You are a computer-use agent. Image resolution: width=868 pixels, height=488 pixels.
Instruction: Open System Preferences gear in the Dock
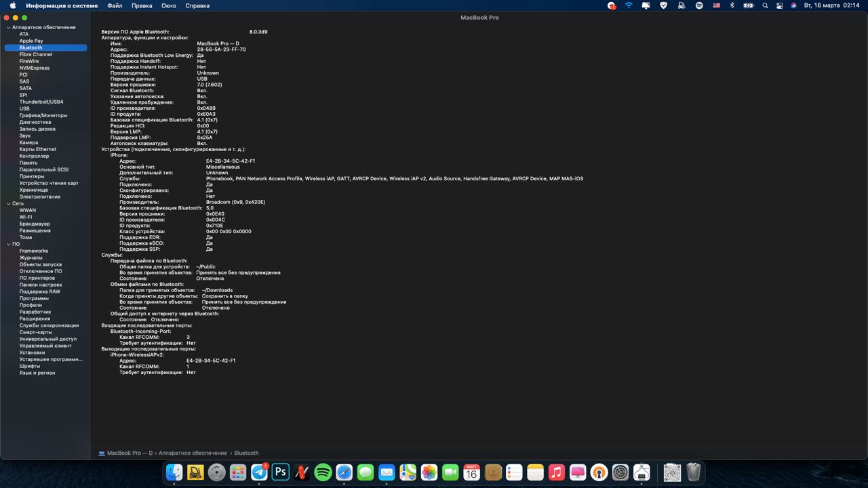click(620, 472)
